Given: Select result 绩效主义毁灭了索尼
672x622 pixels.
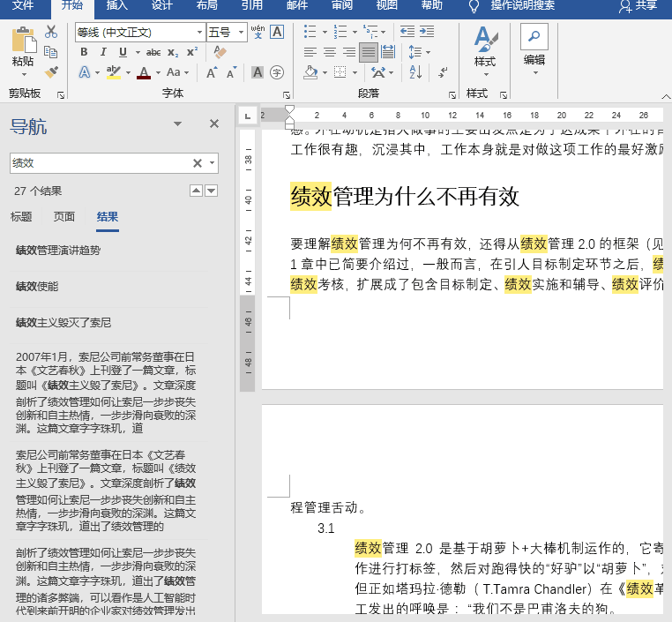Looking at the screenshot, I should [x=63, y=322].
